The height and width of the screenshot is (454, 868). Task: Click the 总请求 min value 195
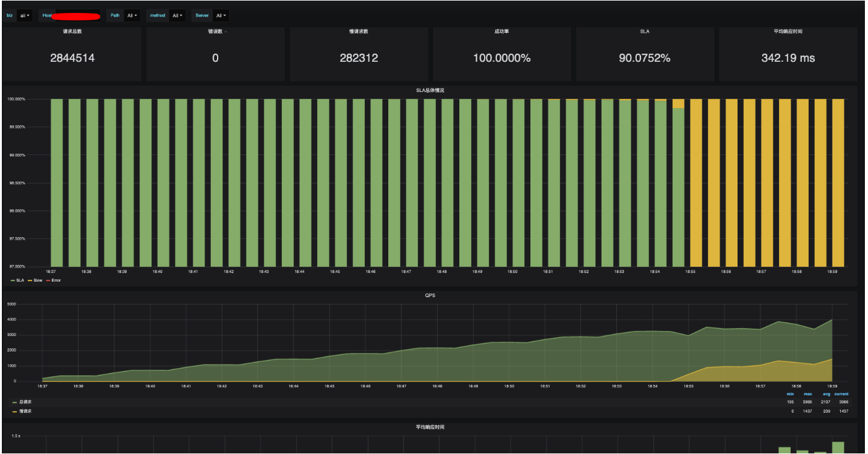(790, 402)
